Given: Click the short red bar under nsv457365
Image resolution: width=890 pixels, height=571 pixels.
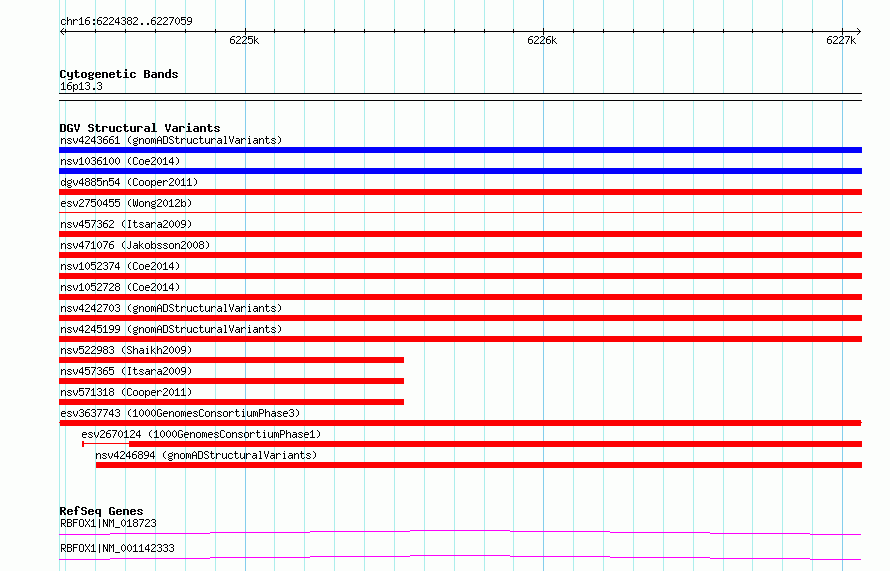Looking at the screenshot, I should click(232, 381).
